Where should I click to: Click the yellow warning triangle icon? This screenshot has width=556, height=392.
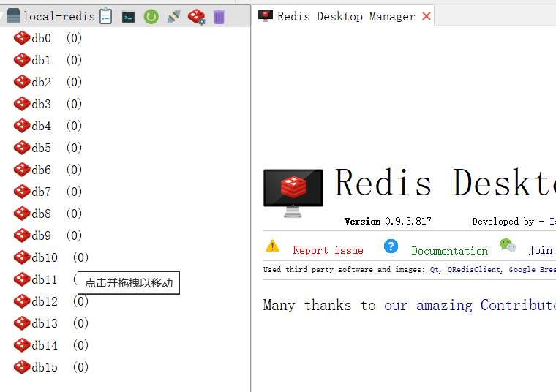pos(272,246)
